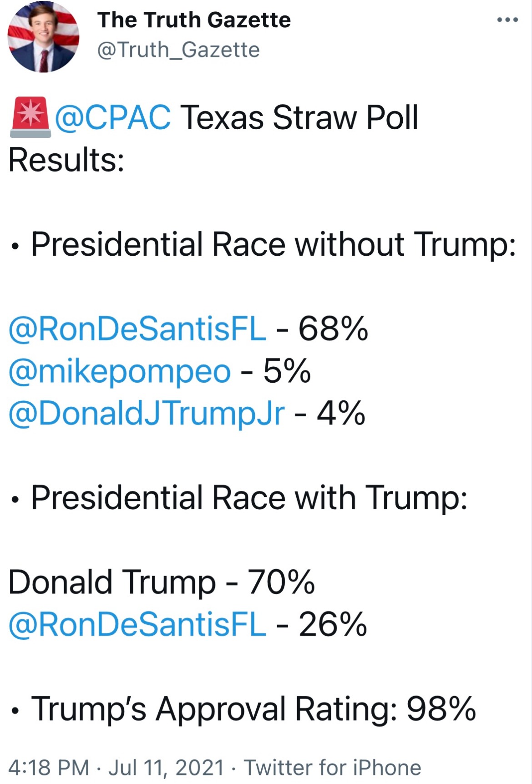This screenshot has width=532, height=784.
Task: Open the three-dot more options menu
Action: pos(507,20)
